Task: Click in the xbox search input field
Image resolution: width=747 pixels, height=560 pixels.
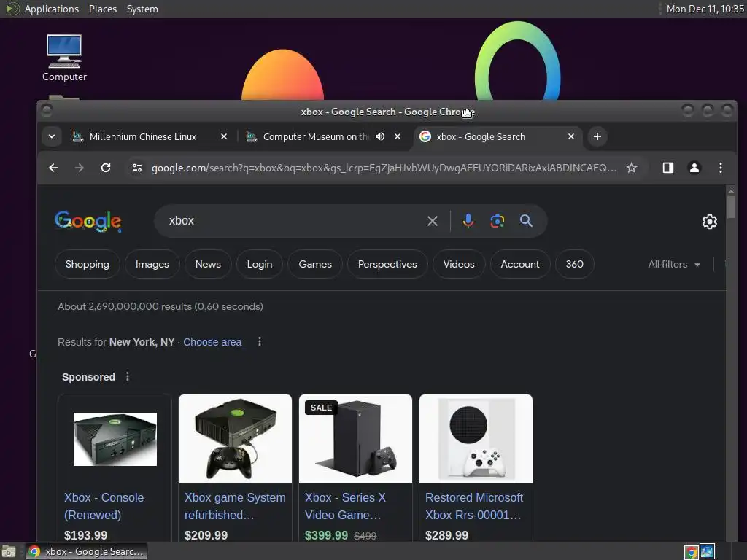Action: (x=290, y=221)
